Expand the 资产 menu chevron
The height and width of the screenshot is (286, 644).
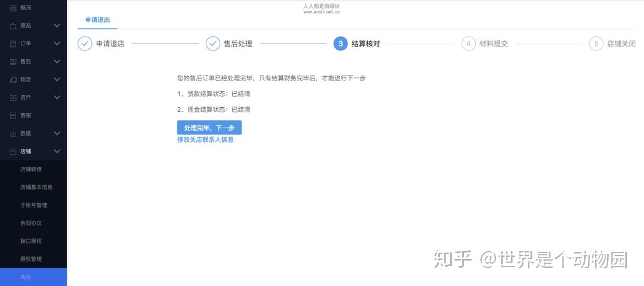pyautogui.click(x=57, y=98)
